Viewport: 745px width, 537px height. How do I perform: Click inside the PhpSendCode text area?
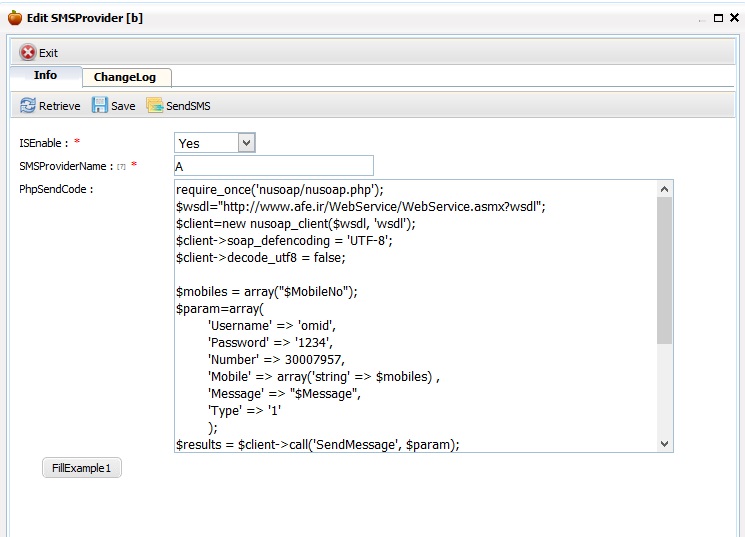pyautogui.click(x=416, y=316)
